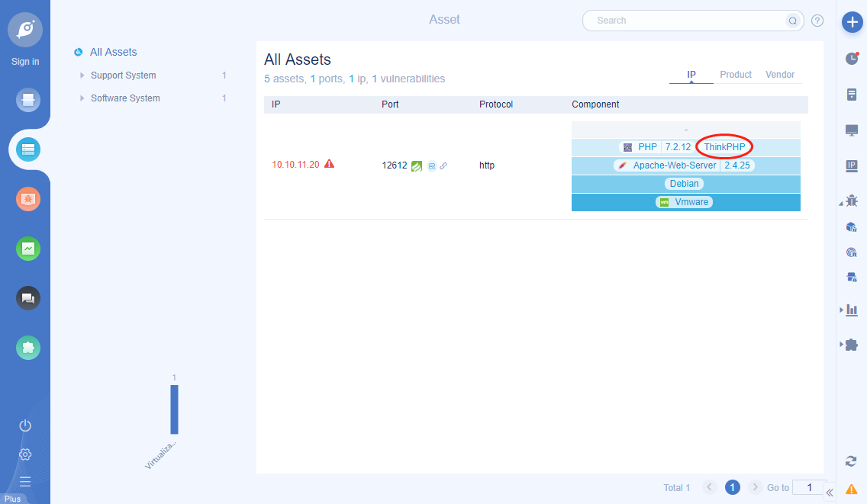Open Settings gear in sidebar
The width and height of the screenshot is (867, 504).
(x=25, y=454)
